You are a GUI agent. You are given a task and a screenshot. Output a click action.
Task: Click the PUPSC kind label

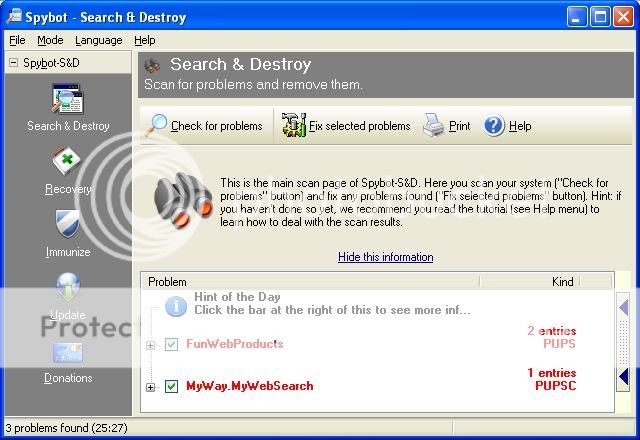556,386
